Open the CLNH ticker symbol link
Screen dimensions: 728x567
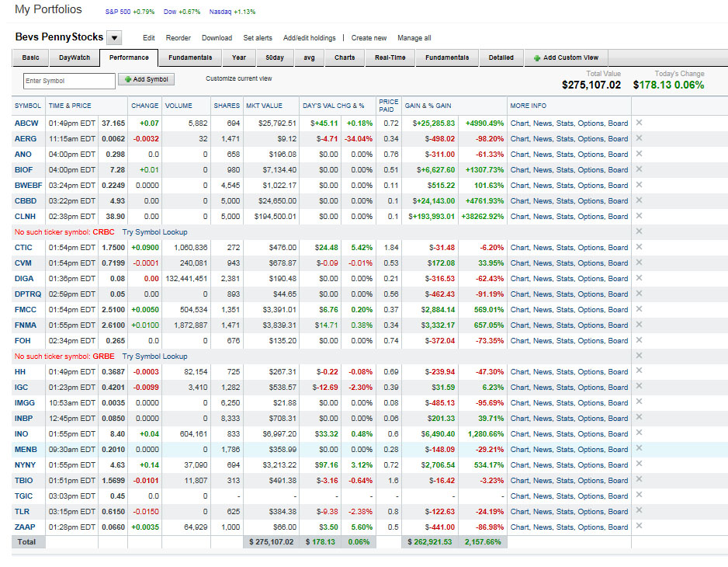point(23,216)
